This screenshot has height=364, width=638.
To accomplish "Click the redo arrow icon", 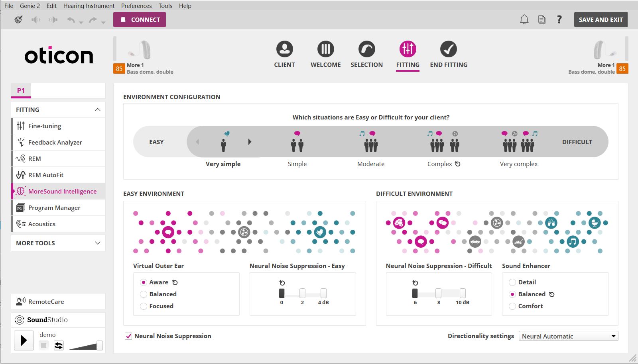I will point(93,20).
